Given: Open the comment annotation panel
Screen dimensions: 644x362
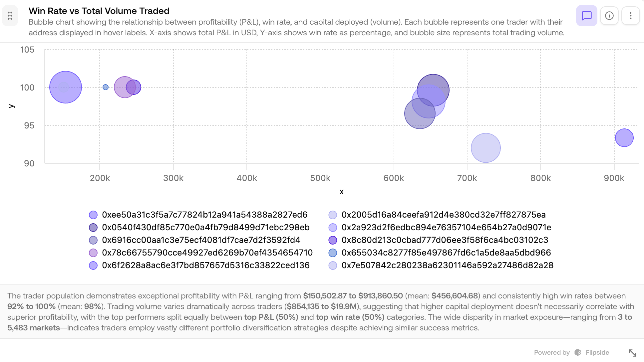Looking at the screenshot, I should coord(586,15).
